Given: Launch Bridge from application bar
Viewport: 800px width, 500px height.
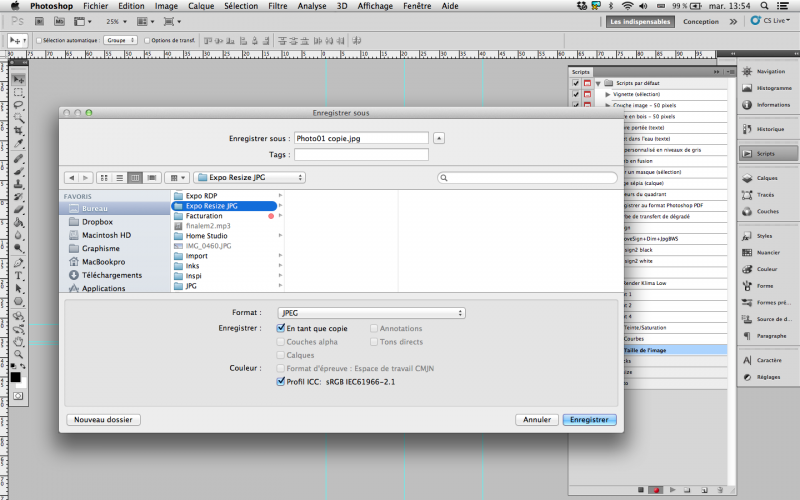Looking at the screenshot, I should pos(39,21).
